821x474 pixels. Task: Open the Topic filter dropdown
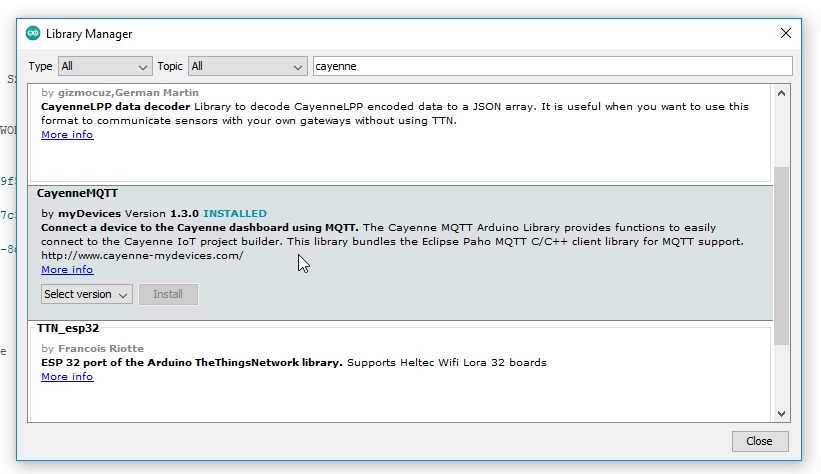pos(247,67)
